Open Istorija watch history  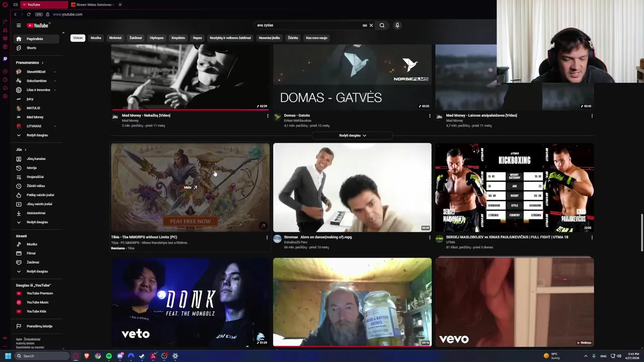click(x=36, y=167)
